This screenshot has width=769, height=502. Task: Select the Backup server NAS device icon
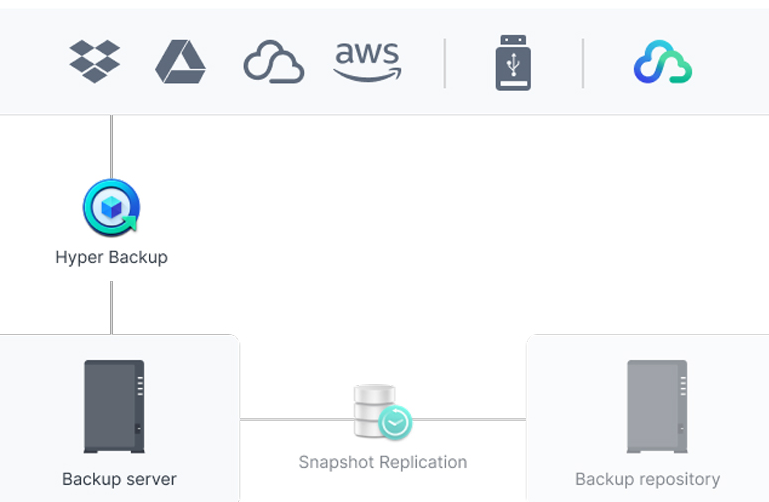(x=114, y=407)
